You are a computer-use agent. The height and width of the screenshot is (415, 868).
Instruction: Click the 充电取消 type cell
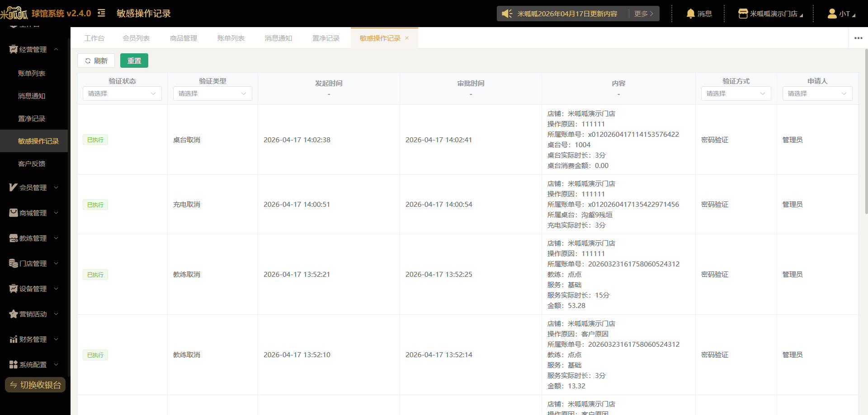pyautogui.click(x=187, y=205)
